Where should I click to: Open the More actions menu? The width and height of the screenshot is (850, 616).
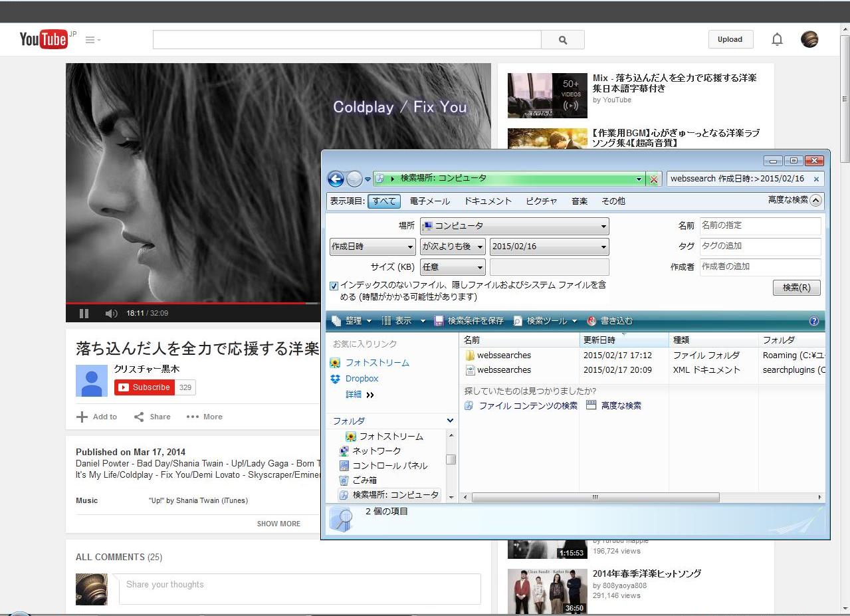205,417
